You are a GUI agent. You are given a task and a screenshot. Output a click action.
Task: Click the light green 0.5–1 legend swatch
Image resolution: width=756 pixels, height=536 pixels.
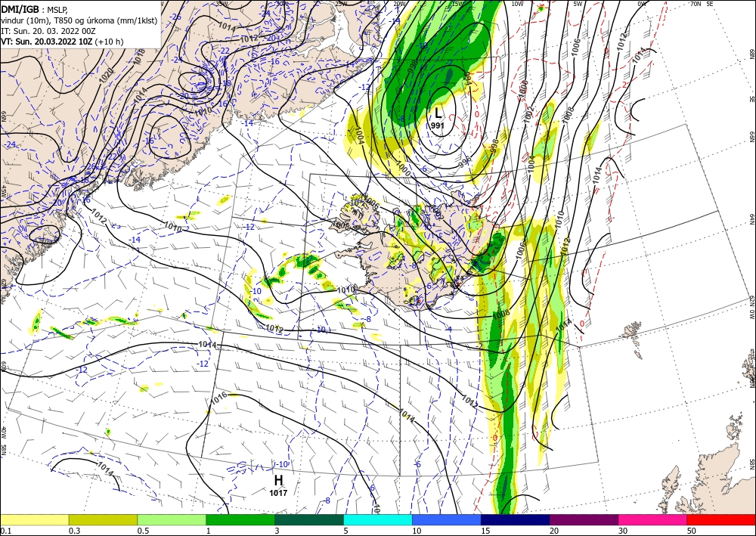[x=172, y=519]
